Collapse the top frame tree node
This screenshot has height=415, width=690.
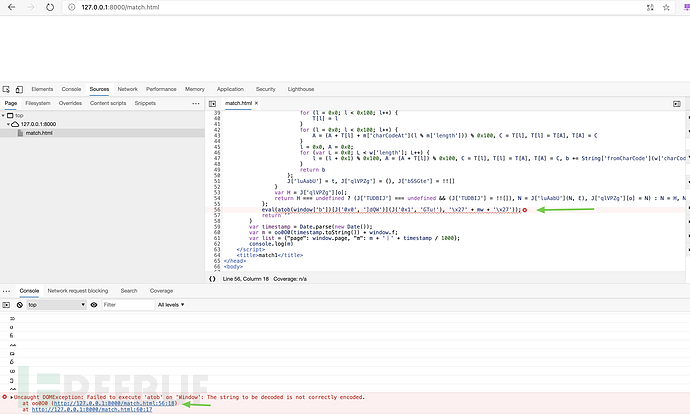tap(5, 115)
